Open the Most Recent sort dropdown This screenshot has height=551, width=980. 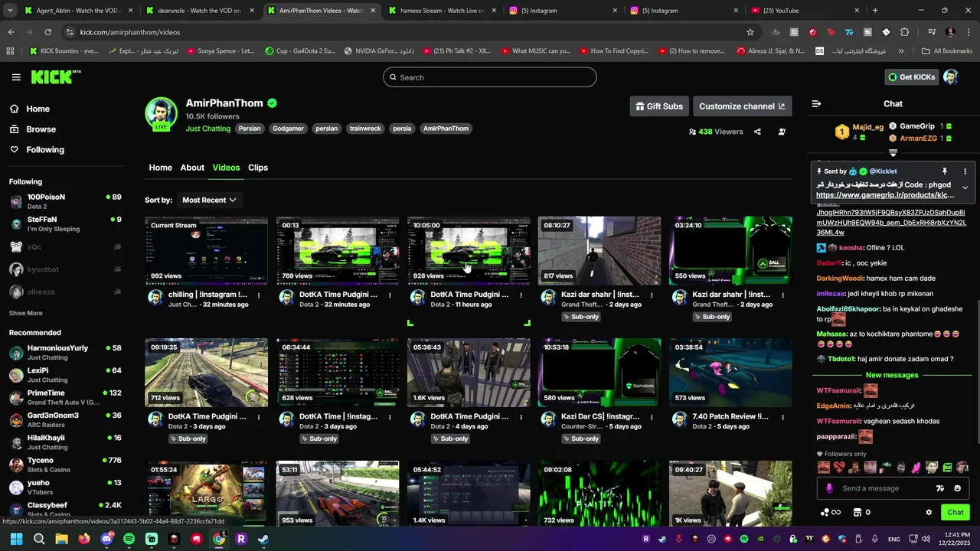(209, 200)
